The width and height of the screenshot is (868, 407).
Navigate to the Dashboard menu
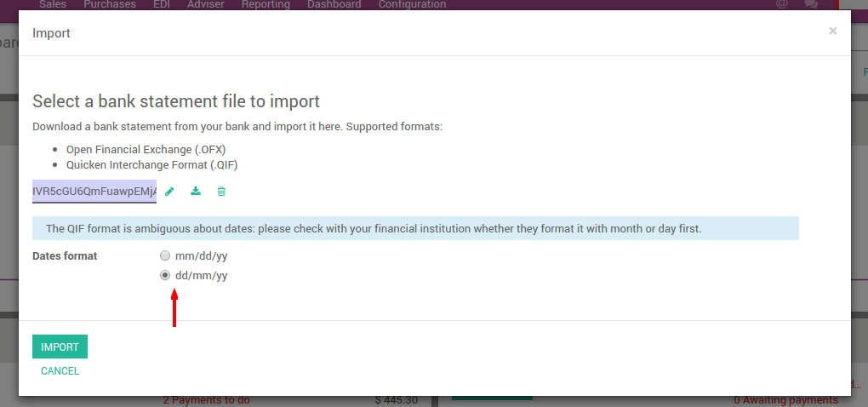pyautogui.click(x=334, y=4)
